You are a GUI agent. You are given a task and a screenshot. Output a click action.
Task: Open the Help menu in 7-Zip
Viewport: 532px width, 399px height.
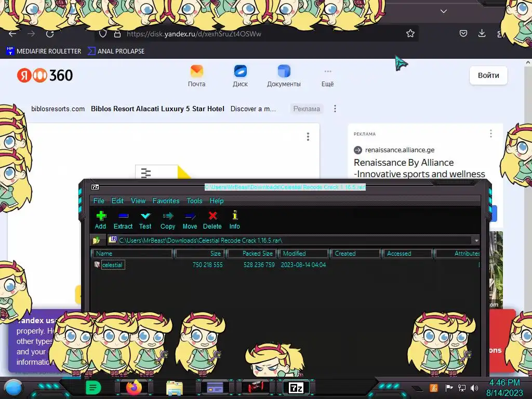217,201
